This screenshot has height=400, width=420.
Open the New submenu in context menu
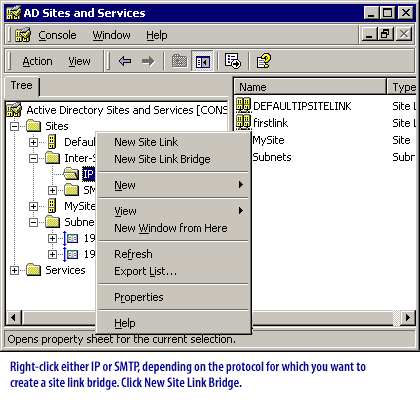tap(173, 185)
